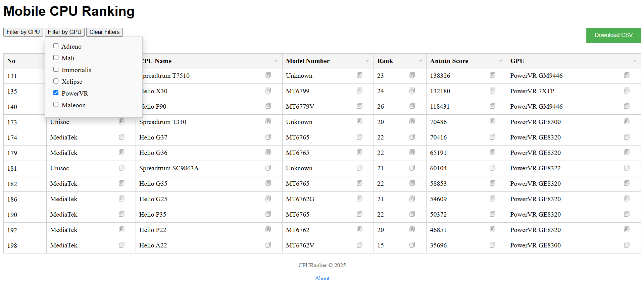644x286 pixels.
Task: Copy the model number MT6762G
Action: point(359,199)
